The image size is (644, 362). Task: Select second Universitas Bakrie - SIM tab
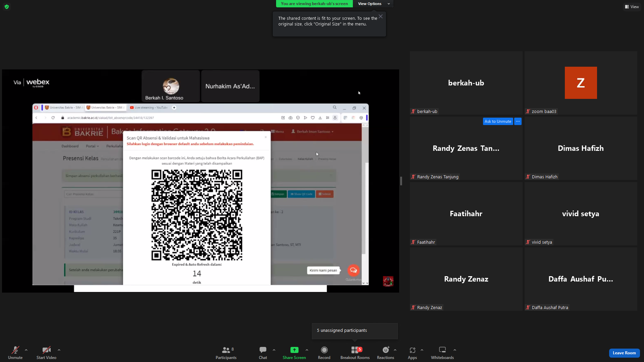coord(105,108)
